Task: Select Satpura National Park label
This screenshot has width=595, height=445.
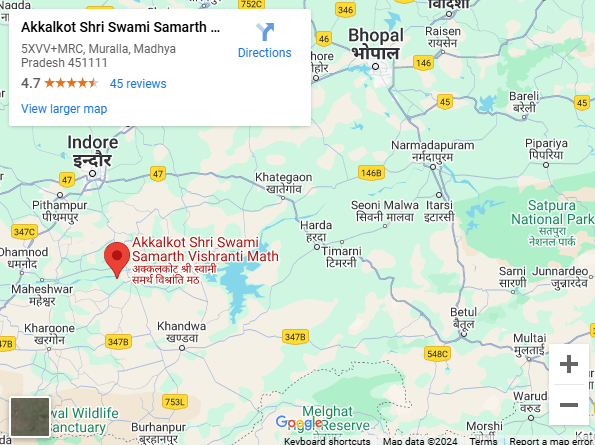Action: (552, 212)
